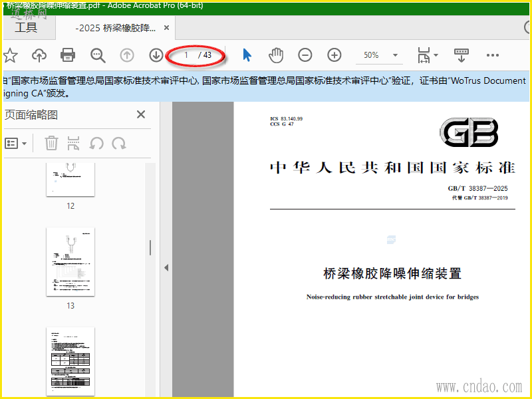
Task: Close the 页面缩略图 panel
Action: pyautogui.click(x=141, y=114)
